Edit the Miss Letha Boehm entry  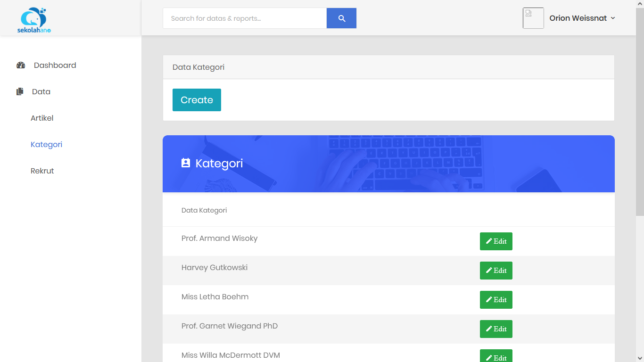pyautogui.click(x=496, y=300)
